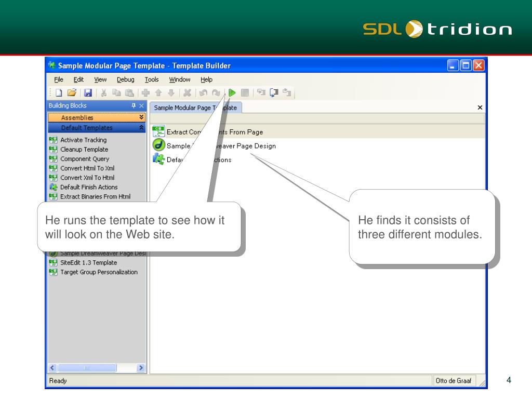This screenshot has height=399, width=532.
Task: Select SiteEdit 1.3 Template block
Action: (x=88, y=262)
